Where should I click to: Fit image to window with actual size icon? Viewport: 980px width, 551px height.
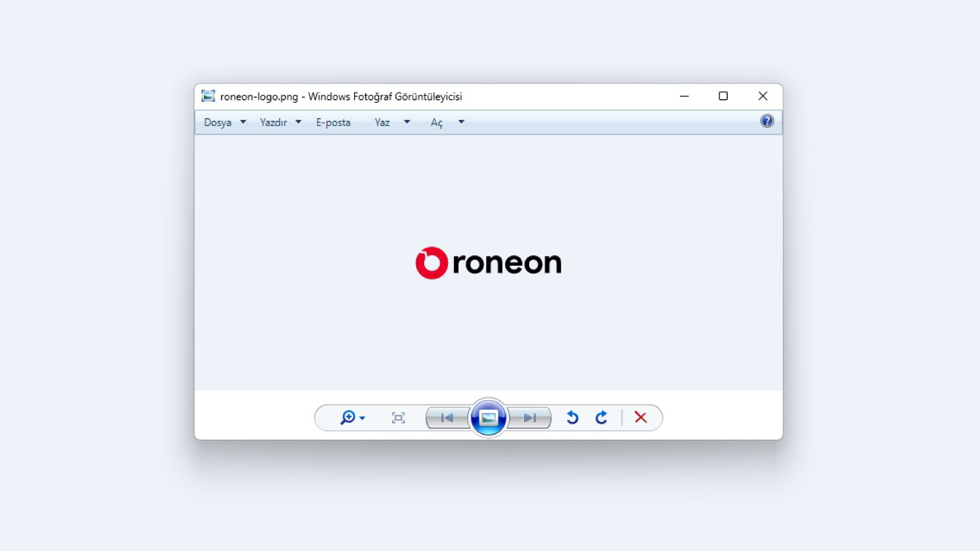coord(399,418)
